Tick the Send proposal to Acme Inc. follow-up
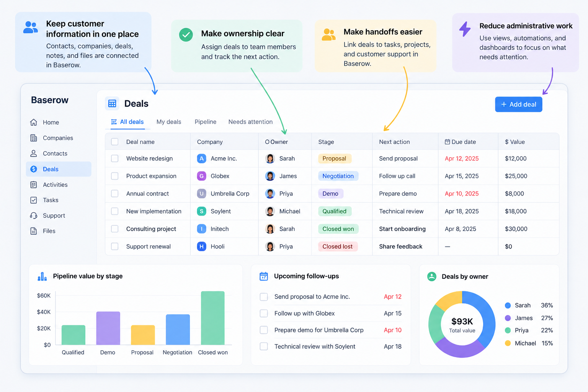Screen dimensions: 588x392 (264, 297)
